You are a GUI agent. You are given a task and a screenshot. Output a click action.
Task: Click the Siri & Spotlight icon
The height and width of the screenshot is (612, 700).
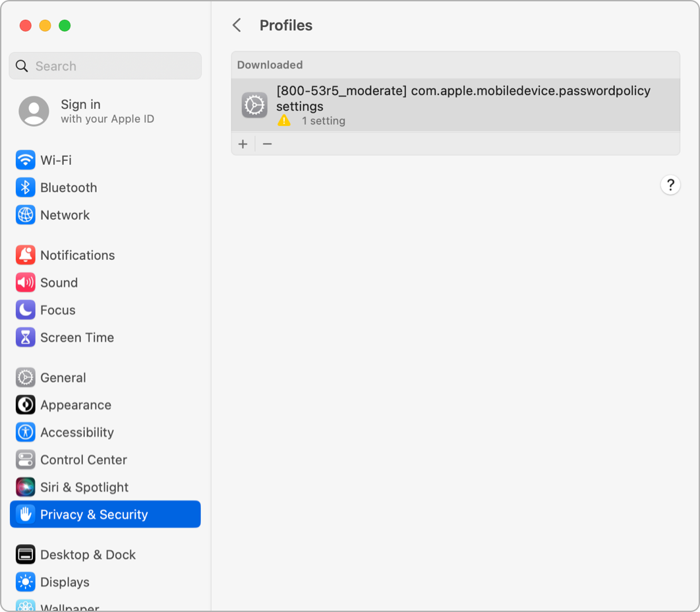tap(26, 487)
